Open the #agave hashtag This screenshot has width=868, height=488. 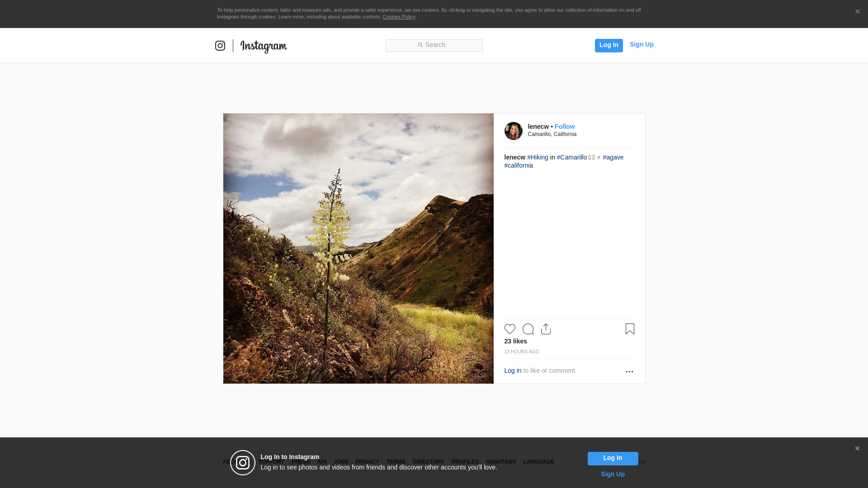pos(613,157)
